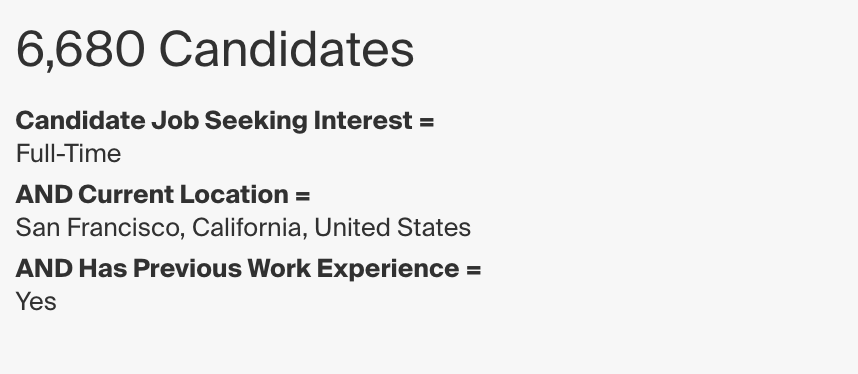Click the word Candidate in the first filter
The height and width of the screenshot is (374, 858).
coord(80,120)
